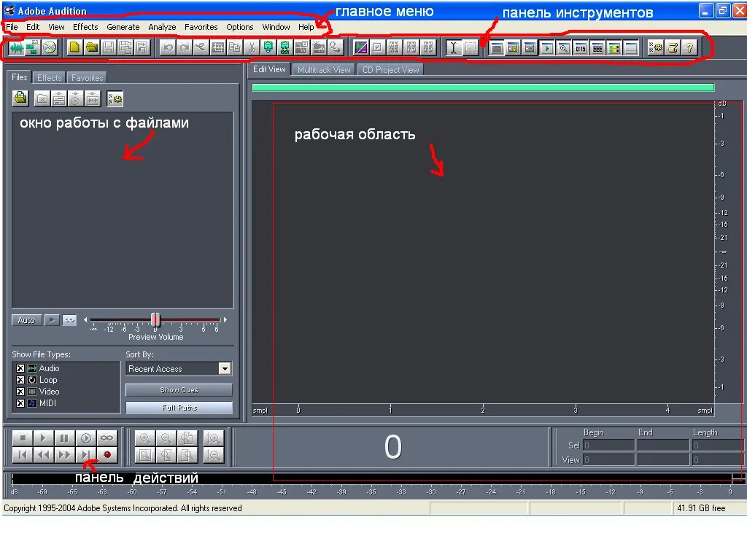The width and height of the screenshot is (747, 560).
Task: Click the Pause transport button
Action: coord(64,437)
